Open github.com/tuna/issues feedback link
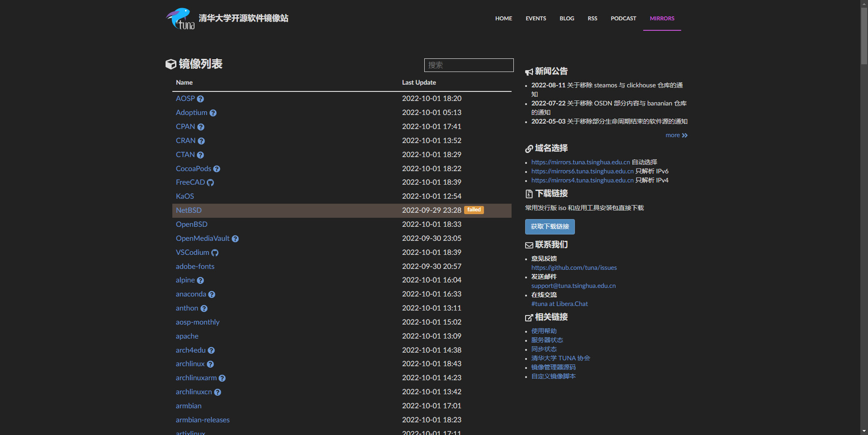The width and height of the screenshot is (868, 435). (x=574, y=268)
